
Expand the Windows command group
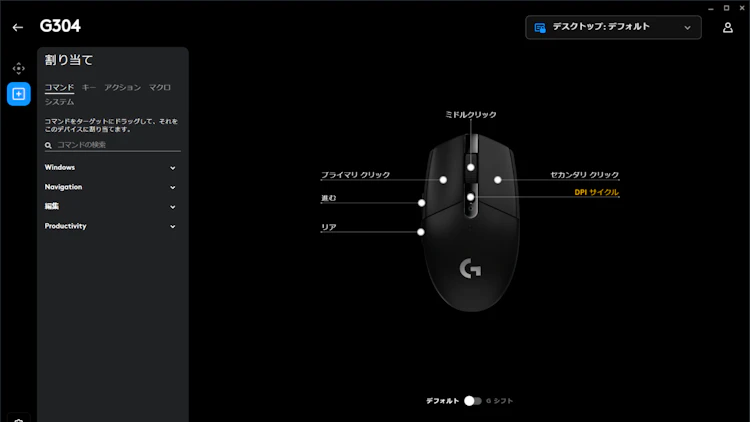(x=110, y=167)
